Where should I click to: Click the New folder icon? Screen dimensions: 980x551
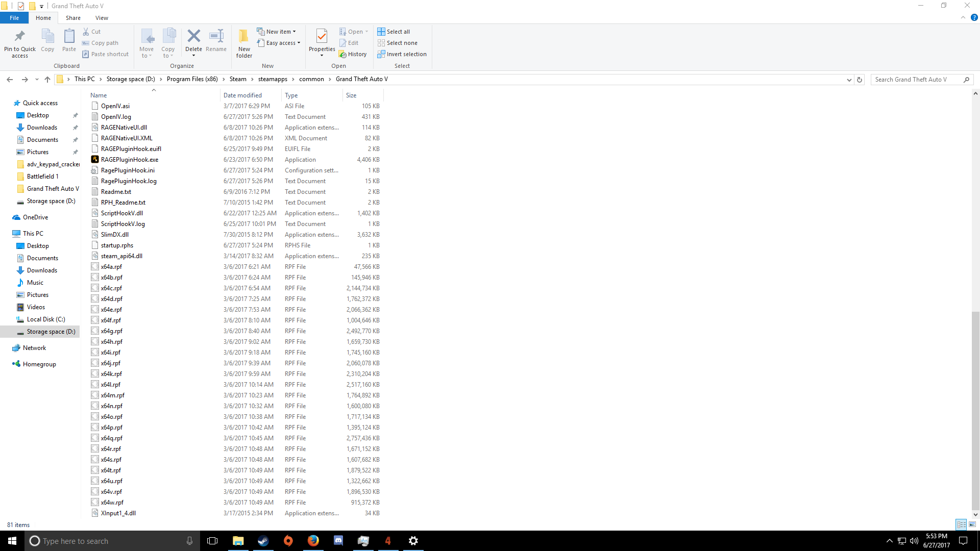point(244,37)
